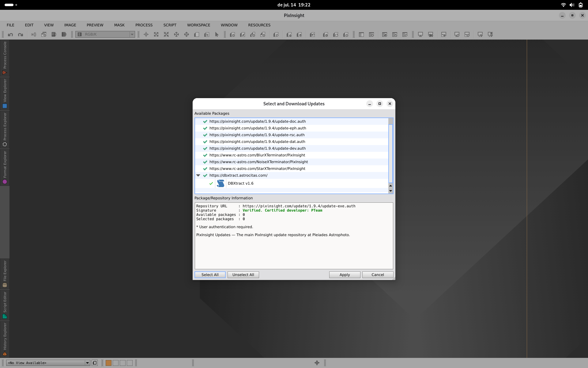Click the package list scrollbar down arrow

tap(390, 191)
